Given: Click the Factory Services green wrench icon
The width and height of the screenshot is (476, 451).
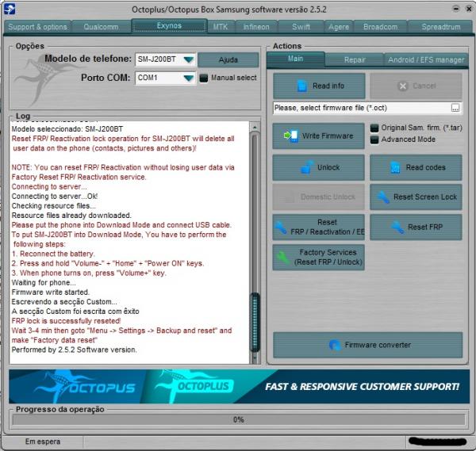Looking at the screenshot, I should tap(283, 257).
